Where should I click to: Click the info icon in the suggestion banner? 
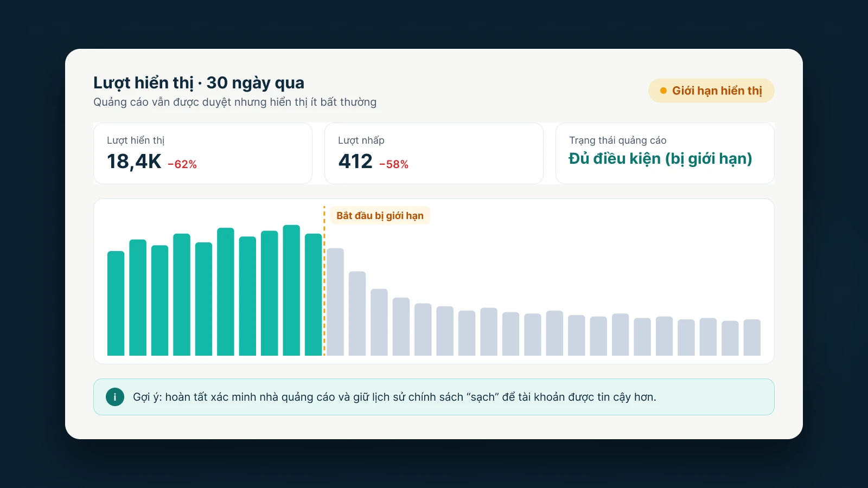pos(115,397)
